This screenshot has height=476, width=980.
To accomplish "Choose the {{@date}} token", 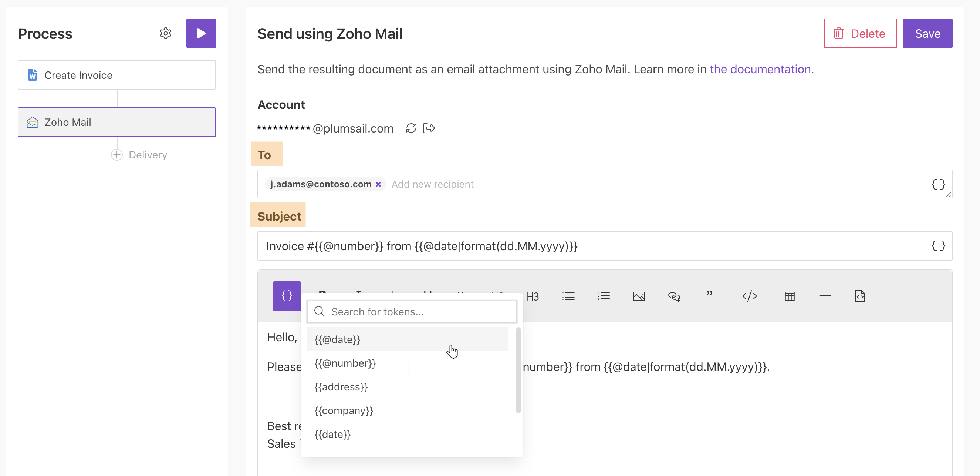I will 408,339.
